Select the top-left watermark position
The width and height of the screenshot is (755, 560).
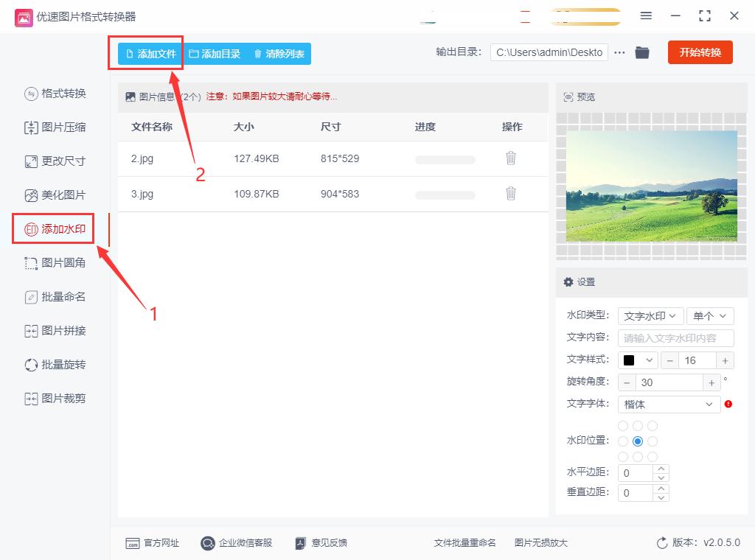[x=623, y=425]
